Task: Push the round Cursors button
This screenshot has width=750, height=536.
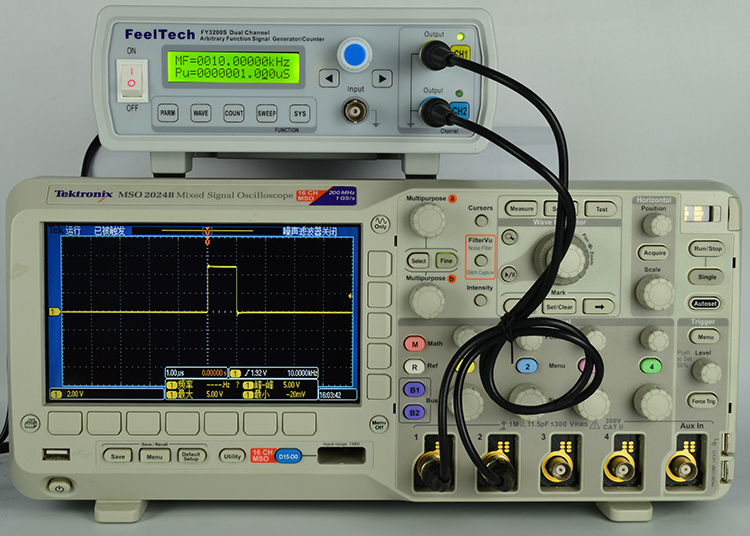Action: pyautogui.click(x=481, y=220)
